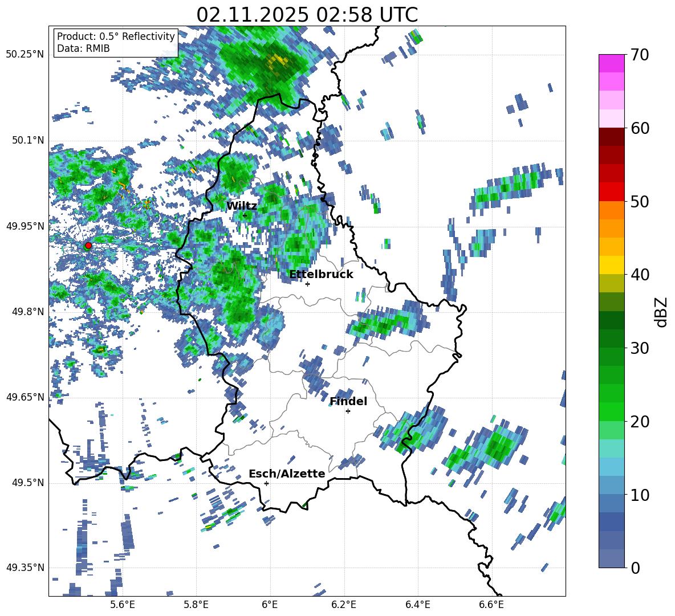The image size is (675, 616).
Task: Click the 6.6°E longitude label
Action: [x=491, y=605]
